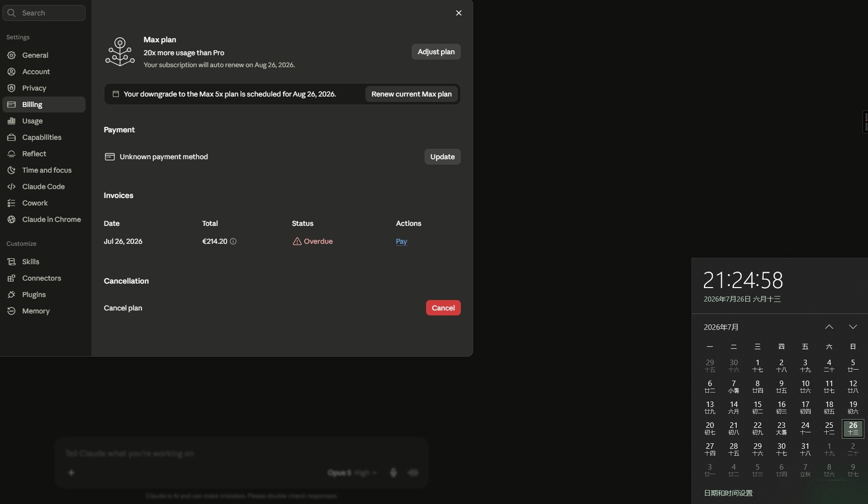Click the red Cancel plan button
868x504 pixels.
click(443, 308)
